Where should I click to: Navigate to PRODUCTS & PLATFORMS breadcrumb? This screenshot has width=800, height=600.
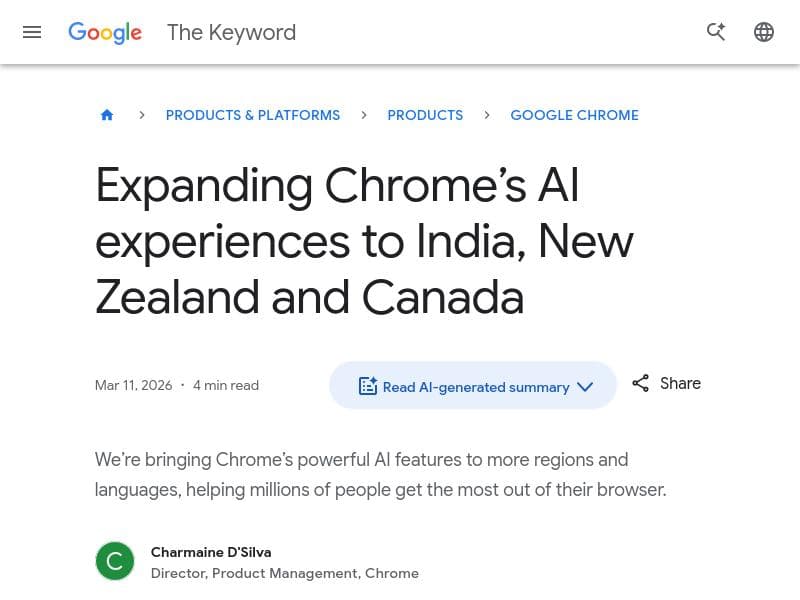click(252, 115)
